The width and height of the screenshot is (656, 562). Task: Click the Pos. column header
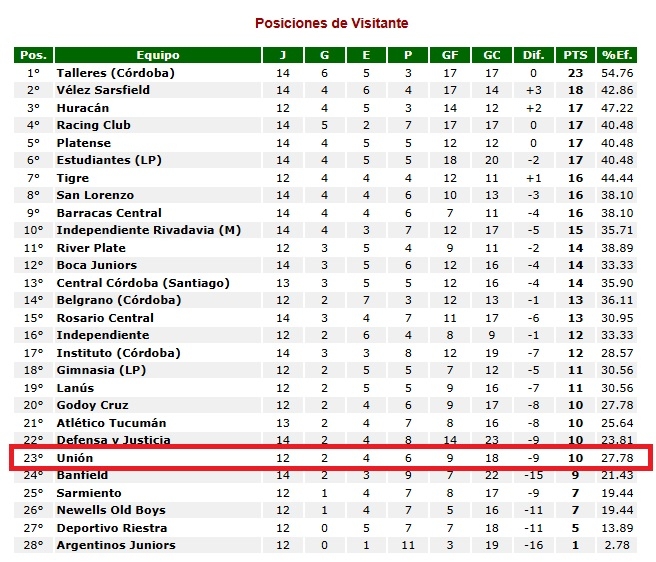[34, 55]
